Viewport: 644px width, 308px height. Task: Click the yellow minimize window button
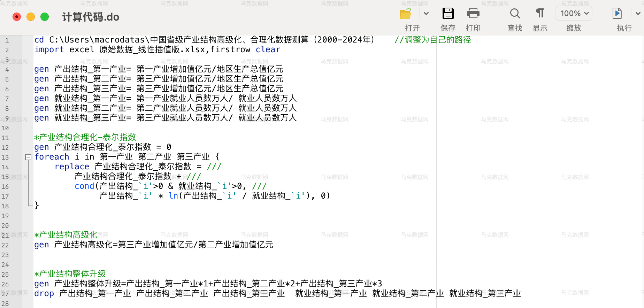click(31, 17)
